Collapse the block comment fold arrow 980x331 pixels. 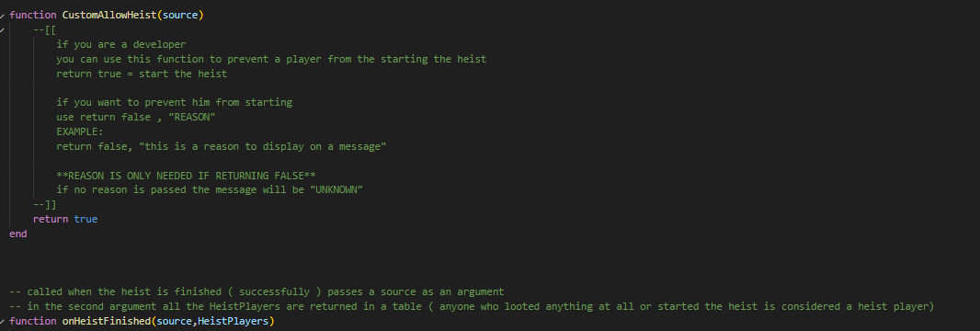3,30
